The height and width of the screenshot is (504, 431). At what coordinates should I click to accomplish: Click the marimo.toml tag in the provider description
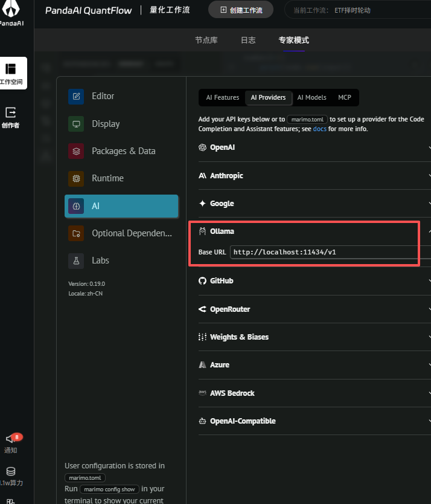(307, 119)
